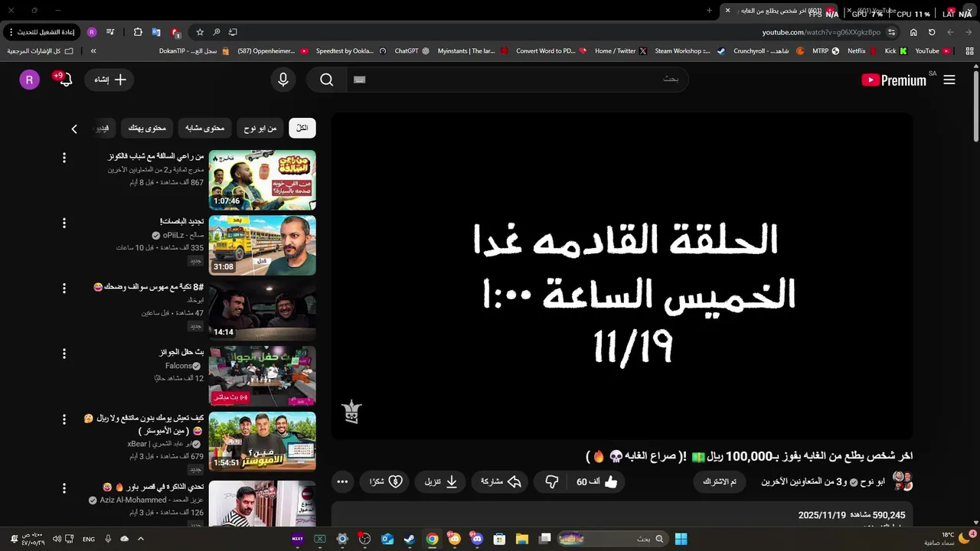The image size is (980, 551).
Task: Open the كل الإشارات المرجعية bookmarks folder
Action: pyautogui.click(x=40, y=51)
